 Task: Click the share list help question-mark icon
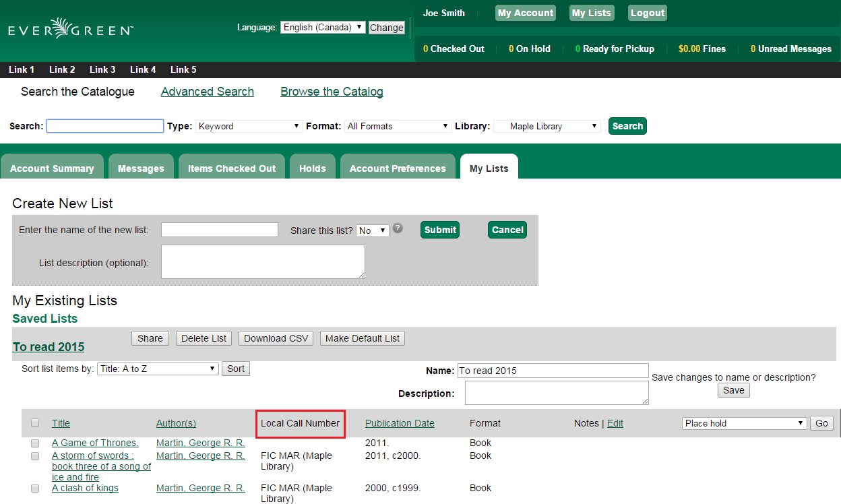tap(398, 228)
